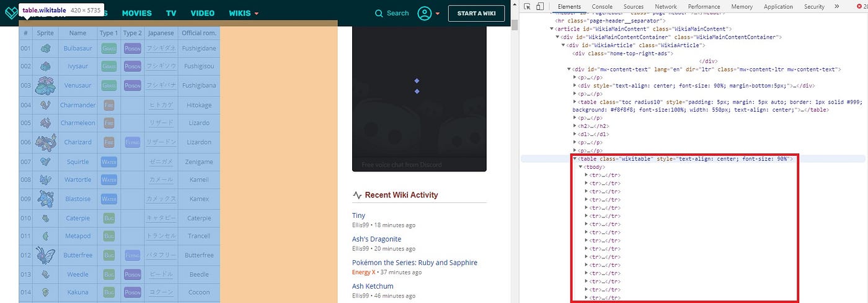Click the Squirtle sprite image
868x303 pixels.
click(x=45, y=161)
